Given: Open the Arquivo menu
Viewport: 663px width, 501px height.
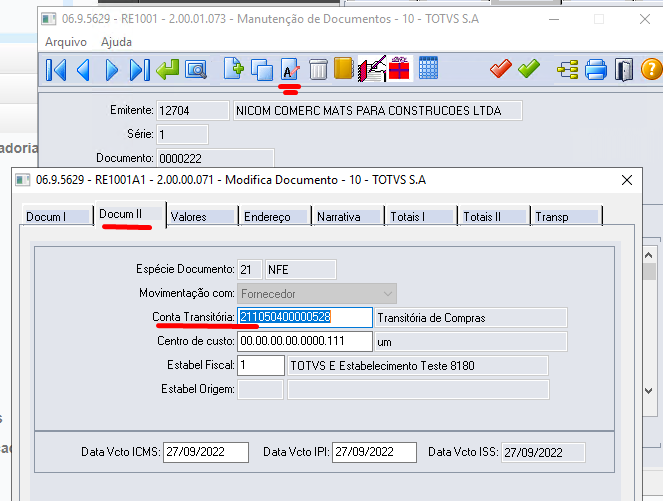Looking at the screenshot, I should pyautogui.click(x=66, y=42).
